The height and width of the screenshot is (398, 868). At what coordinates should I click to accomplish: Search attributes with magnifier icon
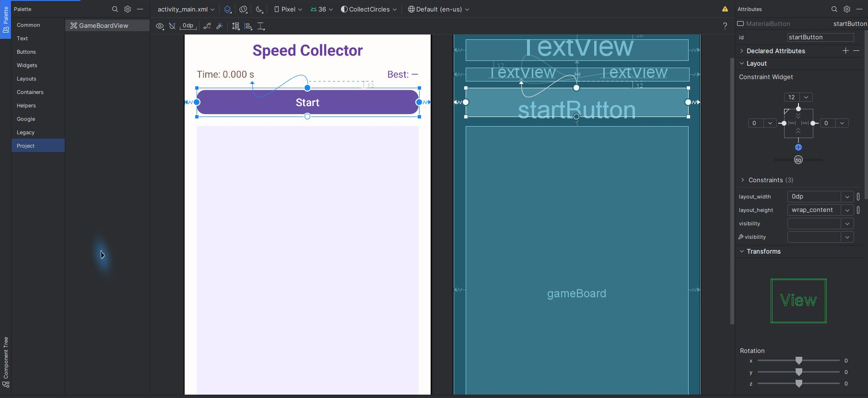pos(834,9)
